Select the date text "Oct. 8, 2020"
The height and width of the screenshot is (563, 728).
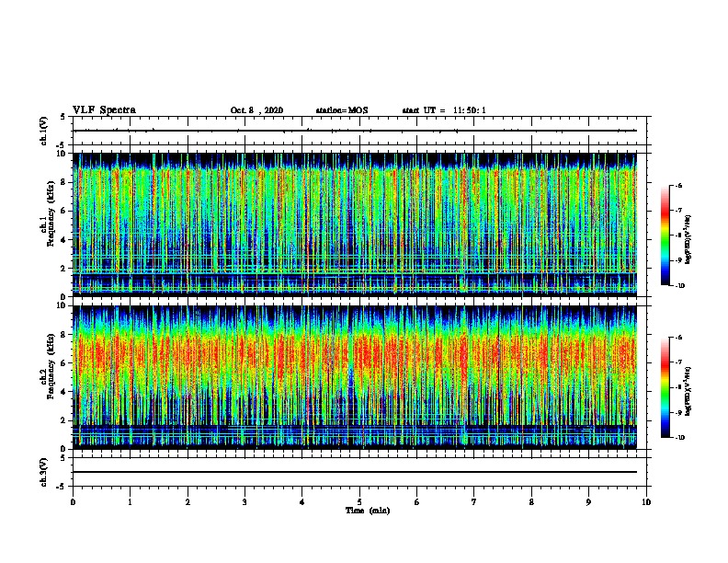tap(256, 110)
